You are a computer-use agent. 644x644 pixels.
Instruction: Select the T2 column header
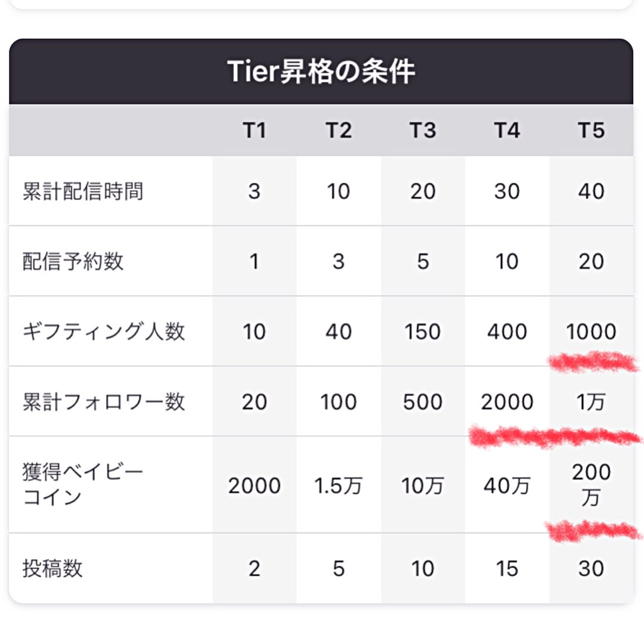[339, 130]
